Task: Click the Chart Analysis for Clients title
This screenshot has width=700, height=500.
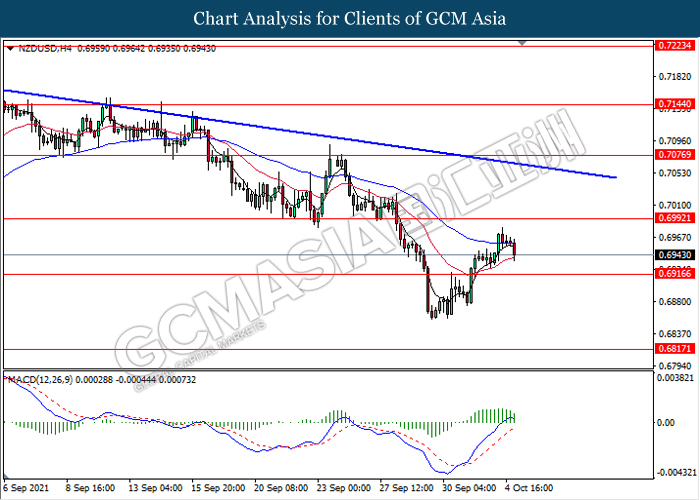Action: click(350, 19)
